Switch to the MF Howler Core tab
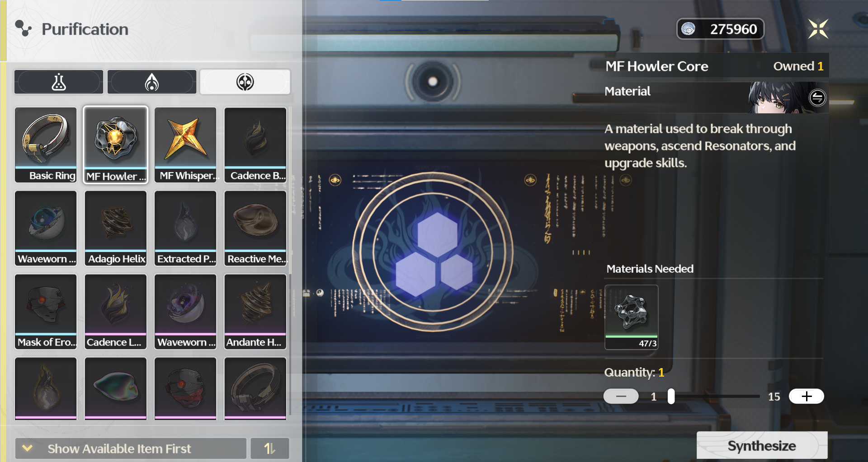Image resolution: width=868 pixels, height=462 pixels. click(115, 145)
